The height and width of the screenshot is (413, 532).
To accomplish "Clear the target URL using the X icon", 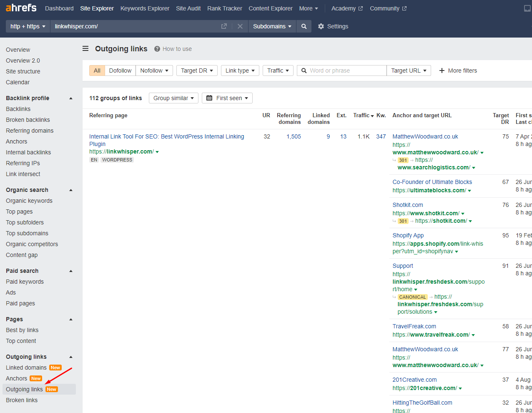I will (x=240, y=26).
